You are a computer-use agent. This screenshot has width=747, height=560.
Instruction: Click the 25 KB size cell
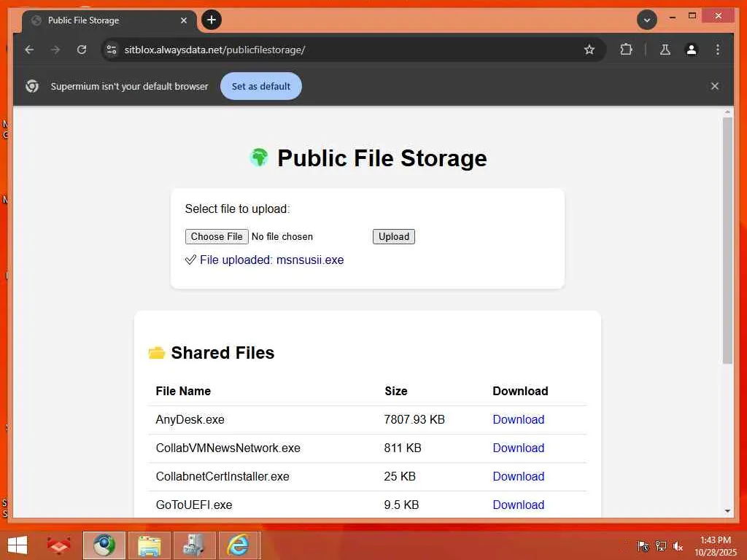point(400,477)
